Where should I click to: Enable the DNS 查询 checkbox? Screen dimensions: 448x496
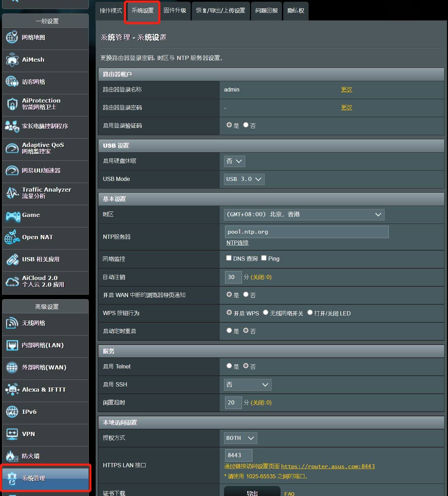[229, 258]
